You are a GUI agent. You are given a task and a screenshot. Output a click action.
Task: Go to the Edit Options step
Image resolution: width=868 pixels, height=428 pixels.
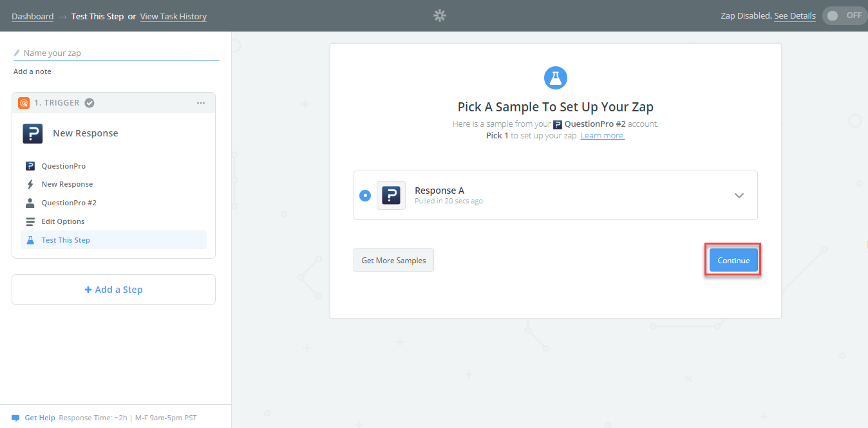point(63,221)
